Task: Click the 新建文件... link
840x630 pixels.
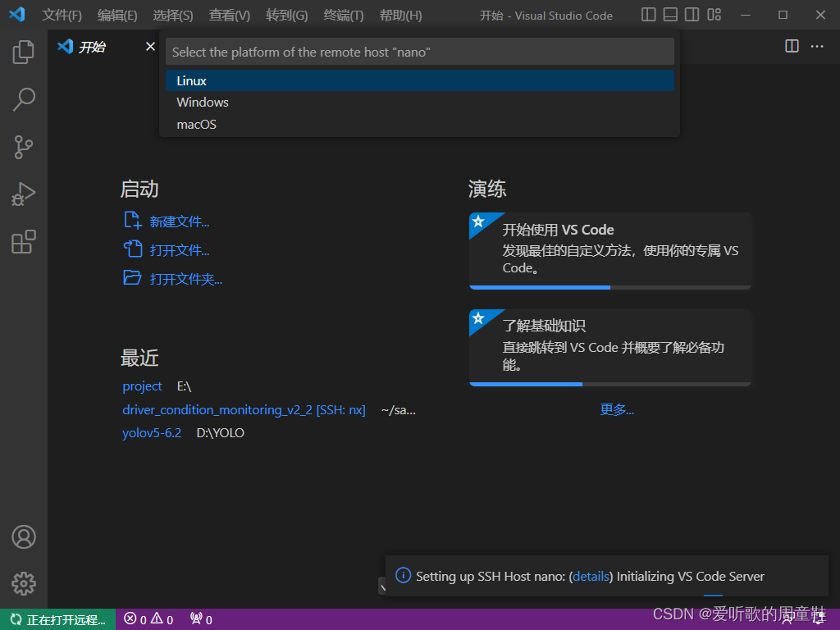Action: [180, 221]
